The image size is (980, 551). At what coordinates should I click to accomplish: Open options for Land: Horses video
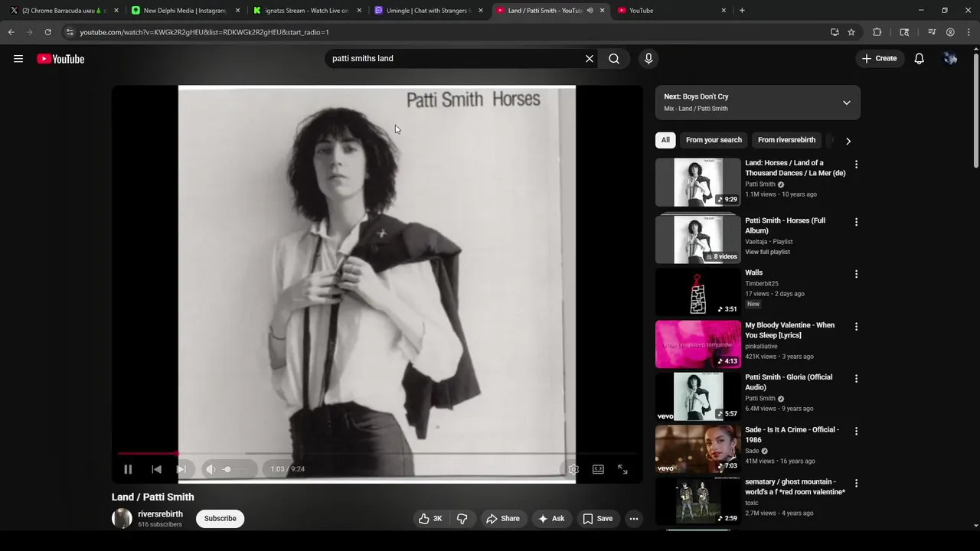click(856, 165)
